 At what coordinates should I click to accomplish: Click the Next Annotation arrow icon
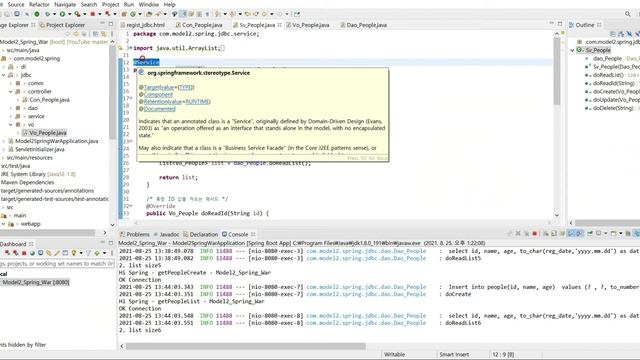pos(217,14)
